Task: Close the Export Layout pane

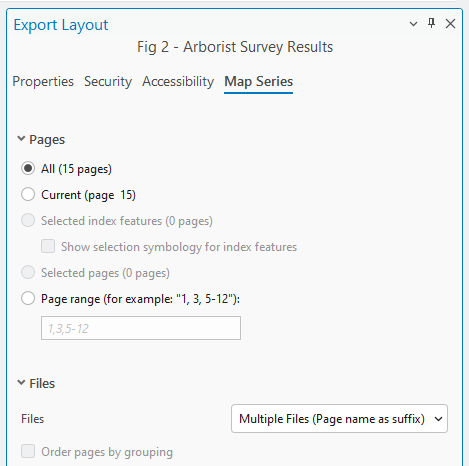Action: tap(450, 24)
